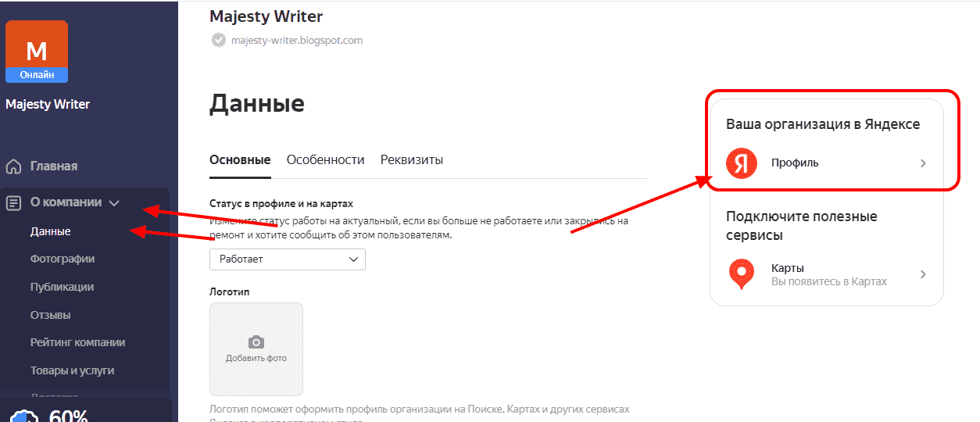Select the О компании menu item
This screenshot has width=980, height=422.
tap(66, 202)
